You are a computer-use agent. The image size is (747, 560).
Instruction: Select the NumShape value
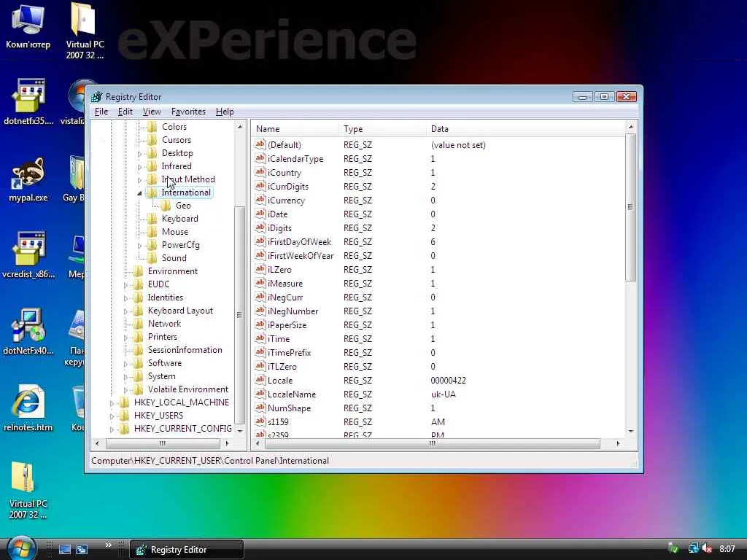click(289, 408)
